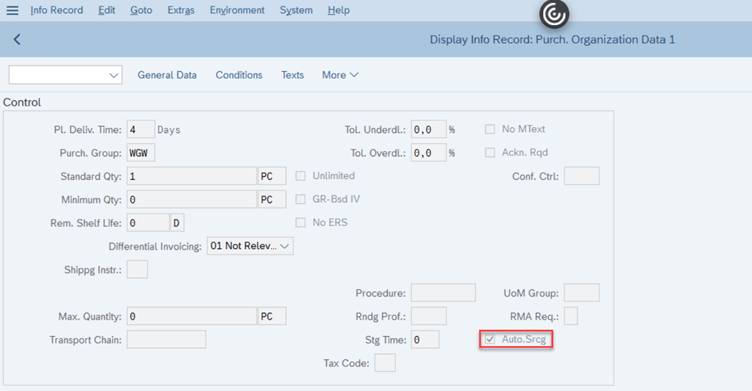
Task: Click the Stg Time field
Action: pyautogui.click(x=425, y=340)
